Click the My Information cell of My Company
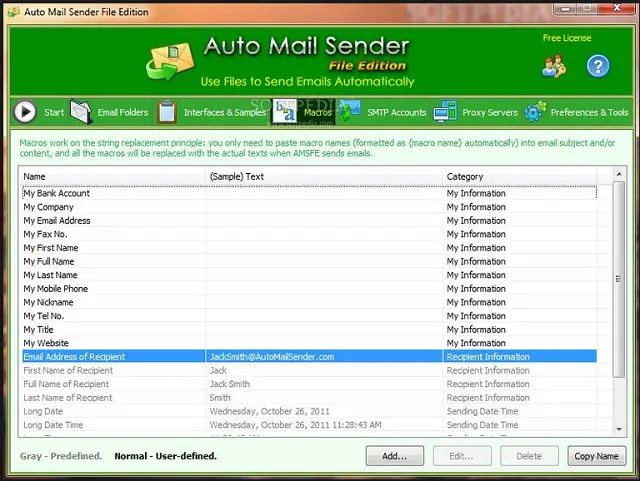This screenshot has height=481, width=640. 520,207
